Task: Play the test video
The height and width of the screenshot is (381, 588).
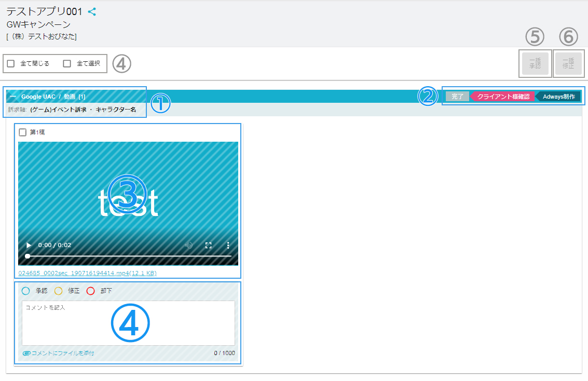Action: (29, 245)
